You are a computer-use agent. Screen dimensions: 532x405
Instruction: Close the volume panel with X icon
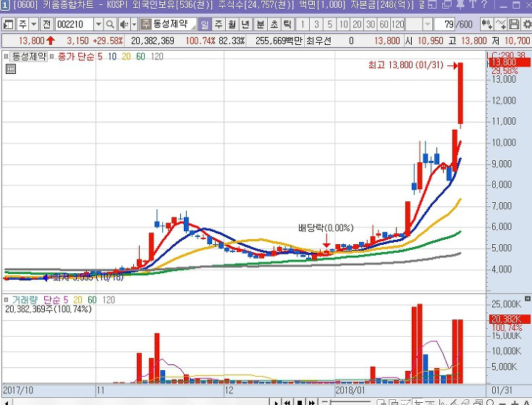pyautogui.click(x=528, y=298)
